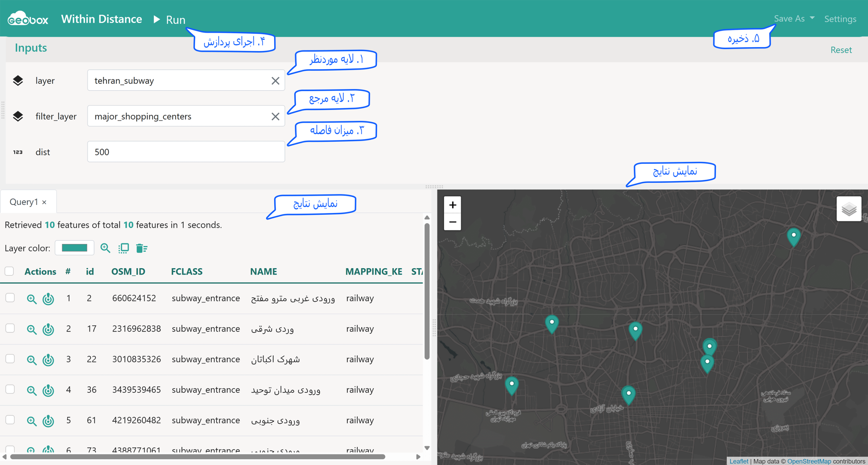Zoom to feature with id 17
The width and height of the screenshot is (868, 465).
[x=32, y=329]
